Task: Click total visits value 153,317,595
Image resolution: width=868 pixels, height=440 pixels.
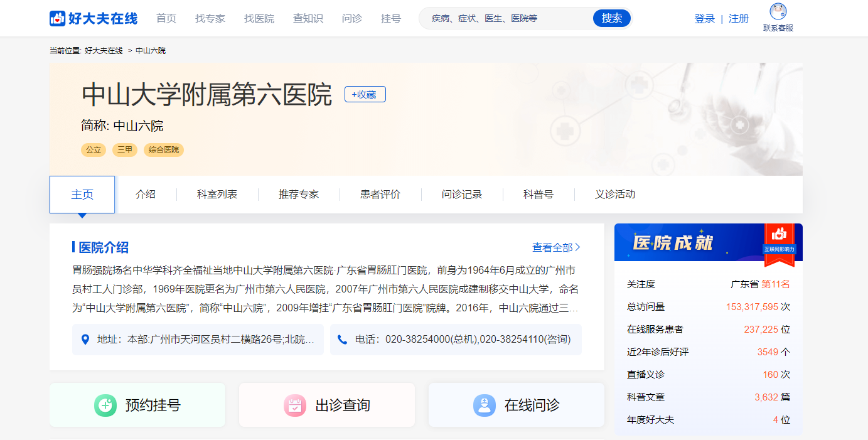Action: point(752,307)
